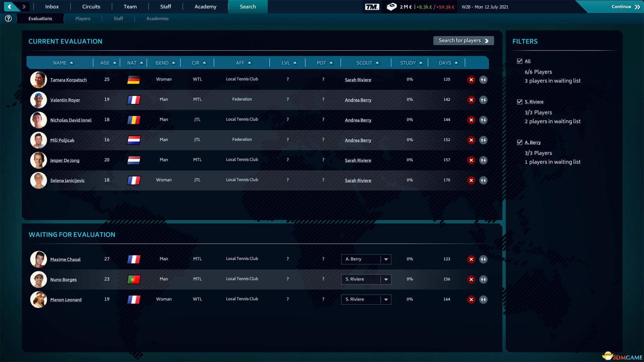The height and width of the screenshot is (362, 644).
Task: Click the TM logo icon
Action: (x=372, y=7)
